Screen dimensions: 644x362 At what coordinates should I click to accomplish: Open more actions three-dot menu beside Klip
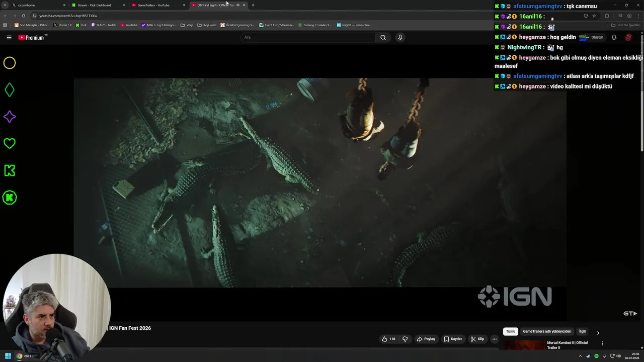pyautogui.click(x=494, y=339)
